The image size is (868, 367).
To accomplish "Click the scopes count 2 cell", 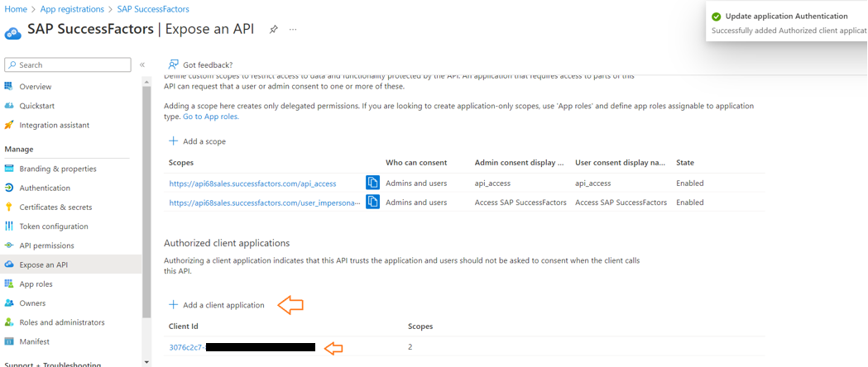I will (410, 347).
